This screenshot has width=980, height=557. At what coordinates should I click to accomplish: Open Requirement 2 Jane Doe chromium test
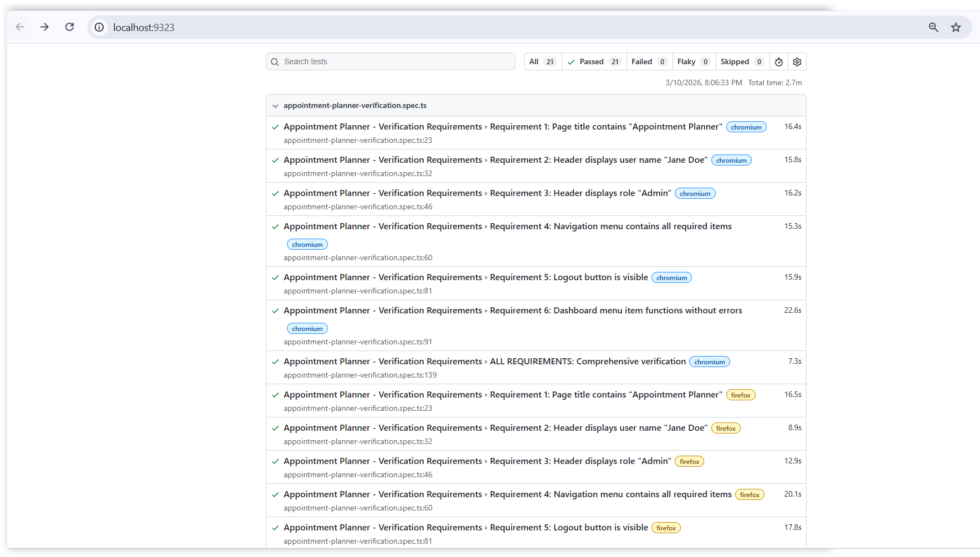[496, 160]
